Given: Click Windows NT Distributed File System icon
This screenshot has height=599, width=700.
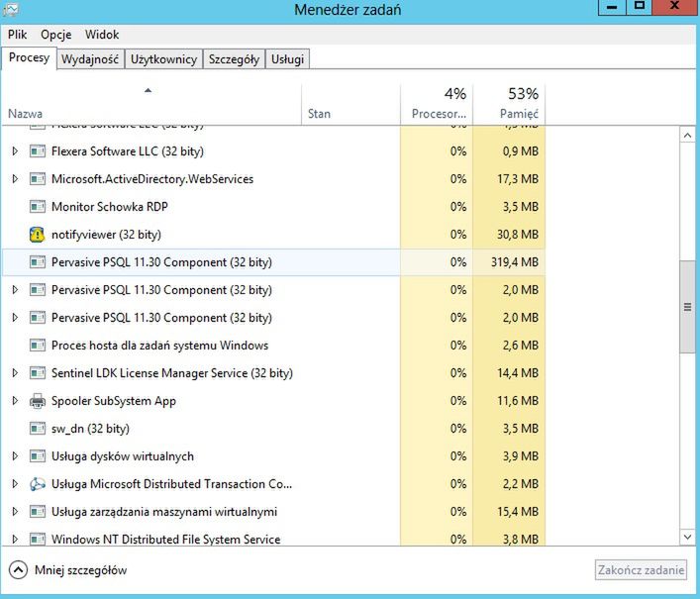Looking at the screenshot, I should (x=37, y=539).
